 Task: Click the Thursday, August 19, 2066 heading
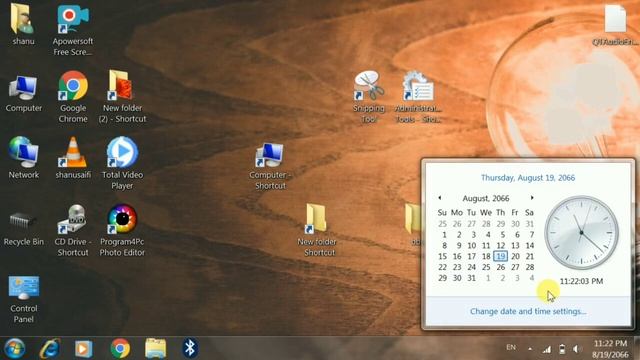[x=528, y=178]
